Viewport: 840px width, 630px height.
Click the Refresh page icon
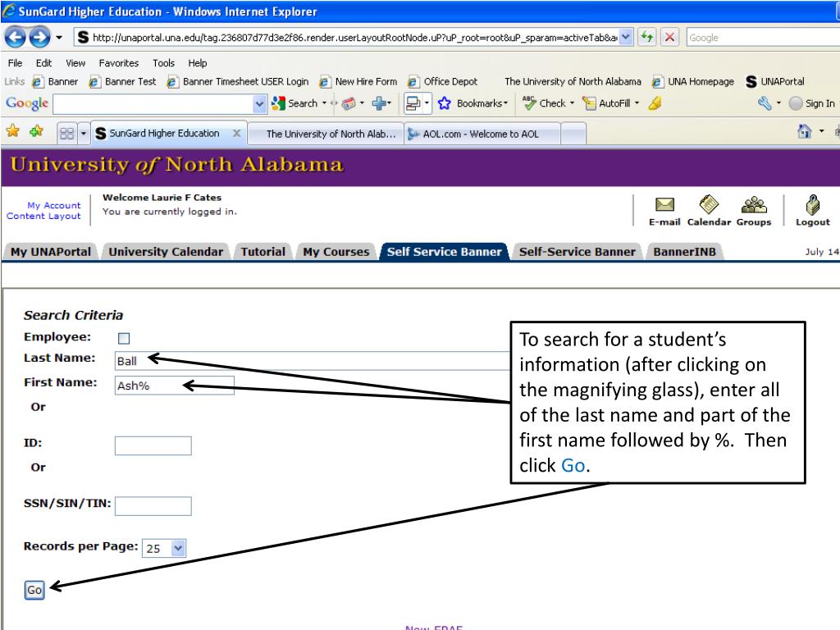(647, 37)
